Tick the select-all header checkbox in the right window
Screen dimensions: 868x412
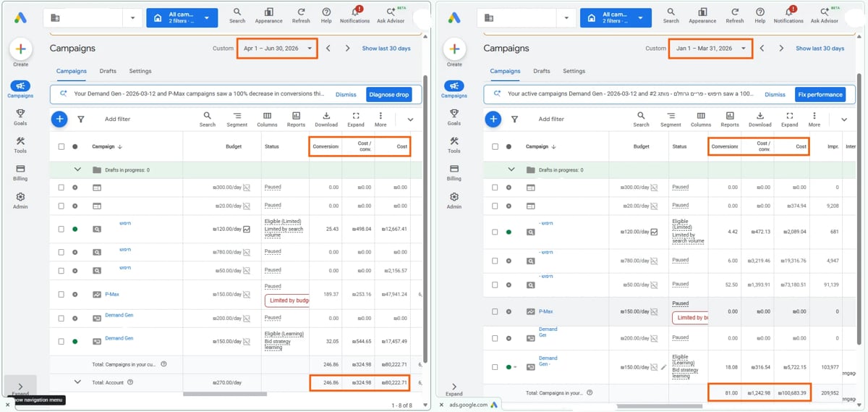point(495,146)
